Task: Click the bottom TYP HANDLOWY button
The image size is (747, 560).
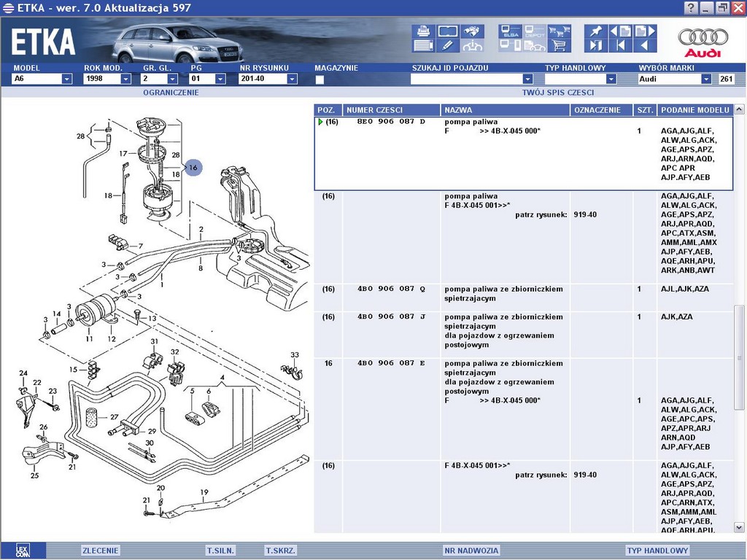Action: point(658,551)
